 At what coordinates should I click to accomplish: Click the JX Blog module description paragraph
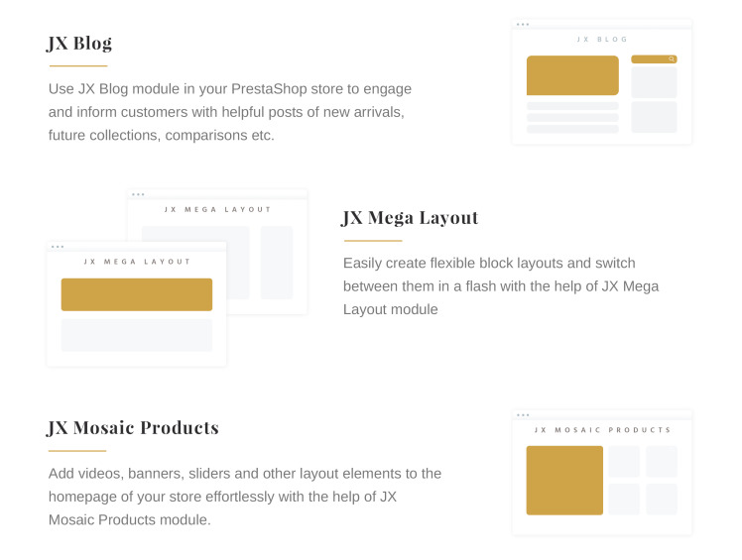click(230, 112)
